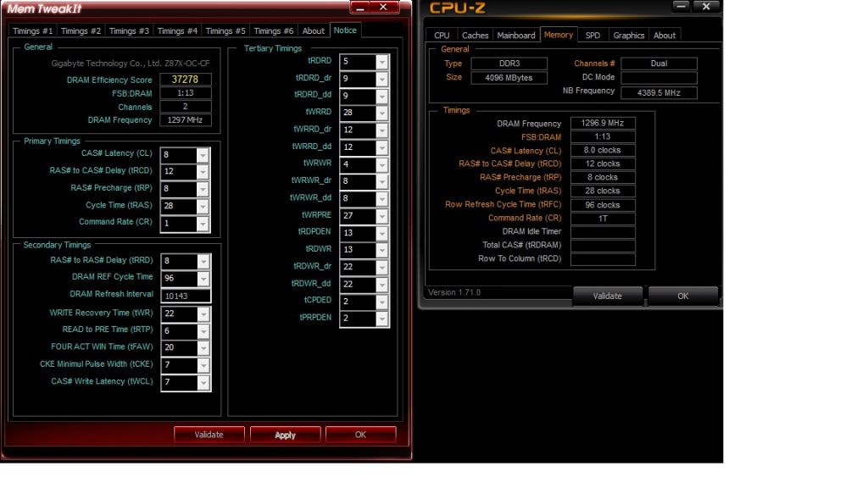This screenshot has width=868, height=488.
Task: Select the Timings #5 tab
Action: click(x=225, y=31)
